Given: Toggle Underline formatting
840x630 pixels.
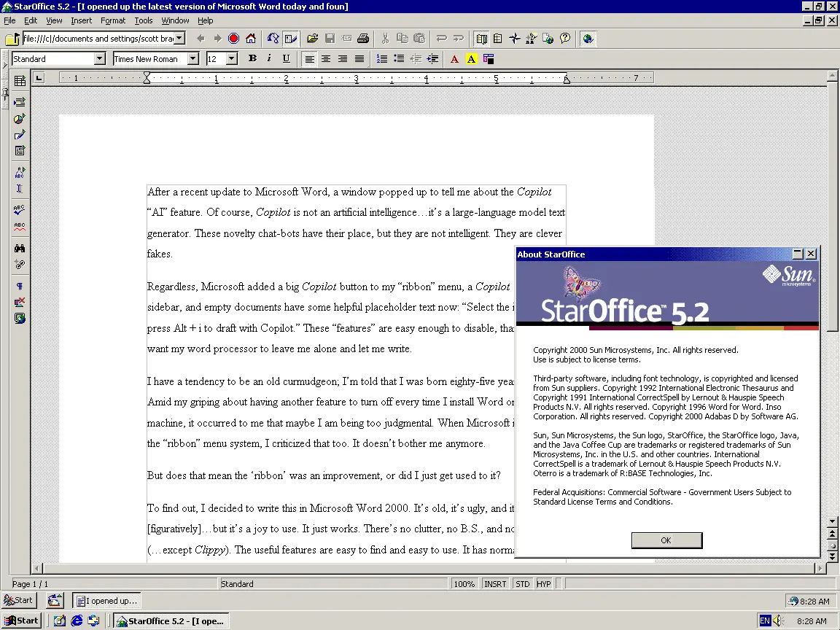Looking at the screenshot, I should click(x=286, y=59).
